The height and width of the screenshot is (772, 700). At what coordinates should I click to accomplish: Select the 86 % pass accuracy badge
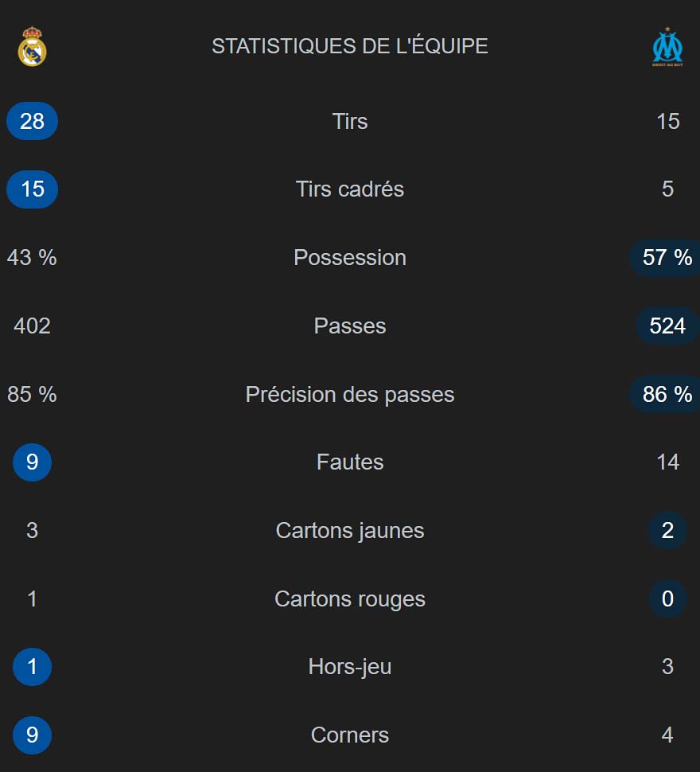(665, 395)
